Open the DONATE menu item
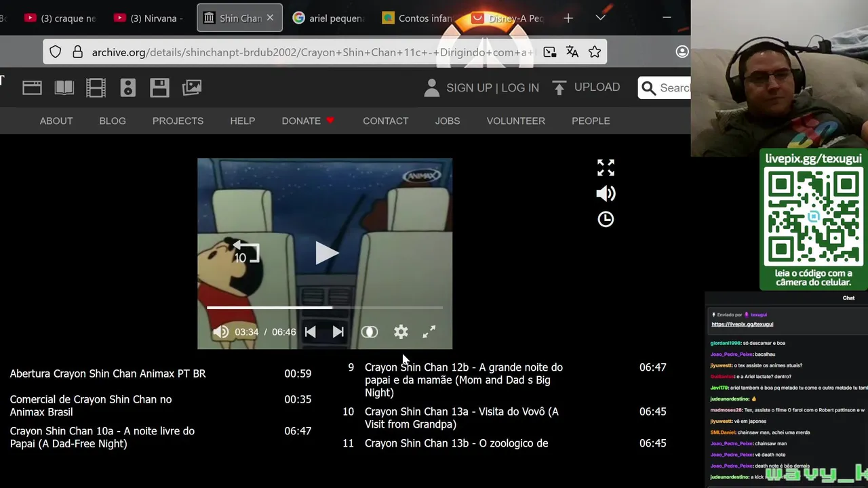868x488 pixels. pos(308,121)
